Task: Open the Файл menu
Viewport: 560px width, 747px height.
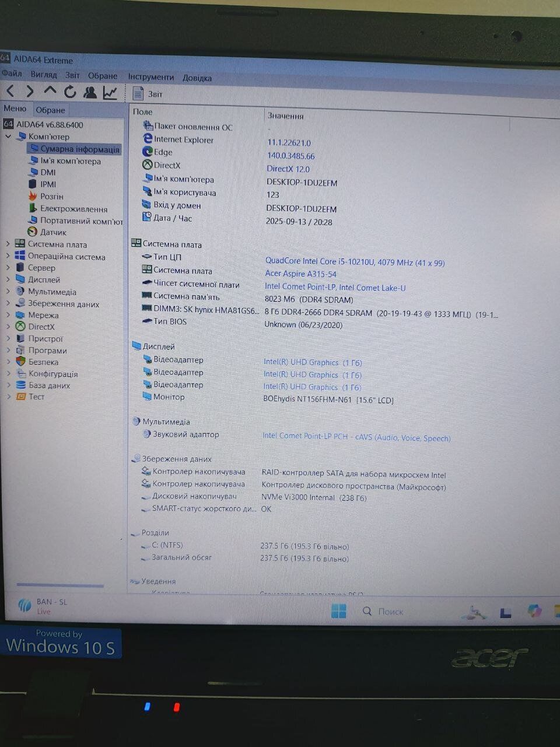Action: (12, 74)
